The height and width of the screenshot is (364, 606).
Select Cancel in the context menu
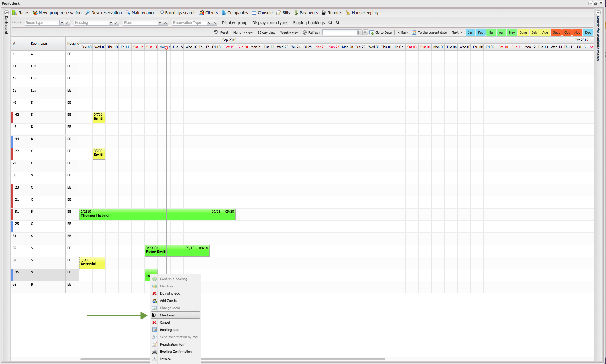176,322
